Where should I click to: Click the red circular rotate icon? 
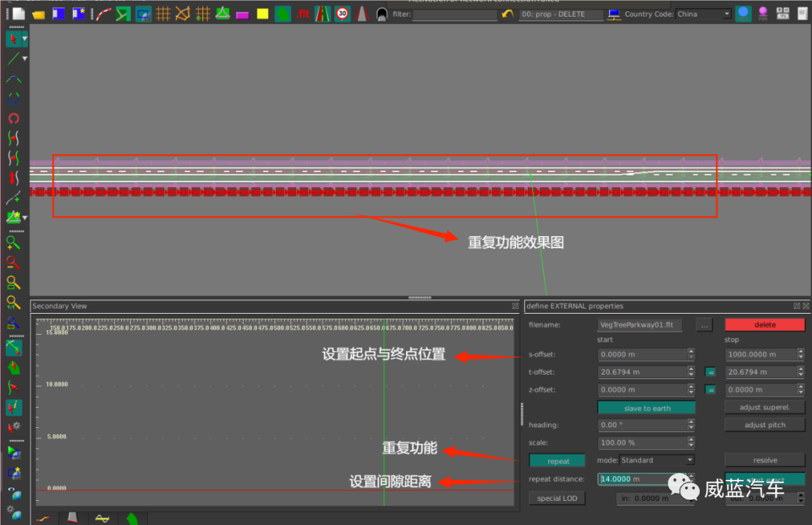tap(14, 119)
